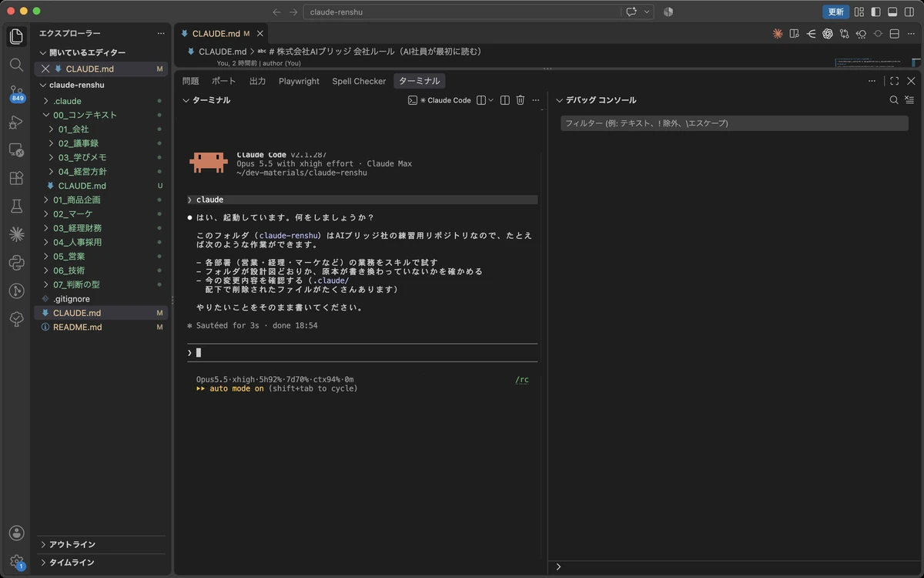This screenshot has height=578, width=924.
Task: Kill the terminal with trash icon
Action: (521, 100)
